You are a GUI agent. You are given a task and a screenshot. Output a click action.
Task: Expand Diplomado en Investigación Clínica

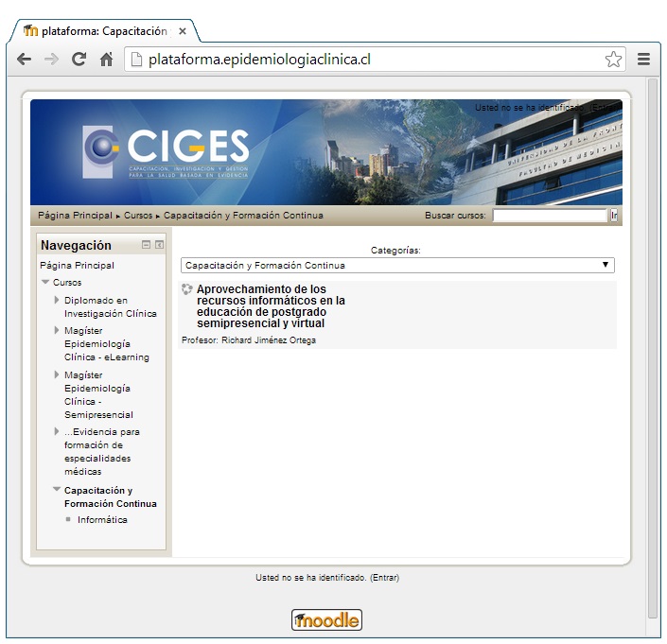click(57, 300)
